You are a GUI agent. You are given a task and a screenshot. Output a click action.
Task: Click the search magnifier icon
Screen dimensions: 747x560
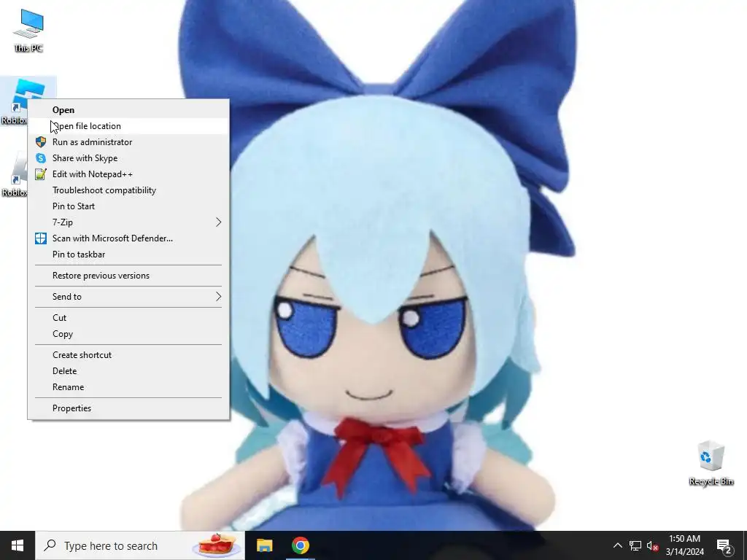[50, 545]
